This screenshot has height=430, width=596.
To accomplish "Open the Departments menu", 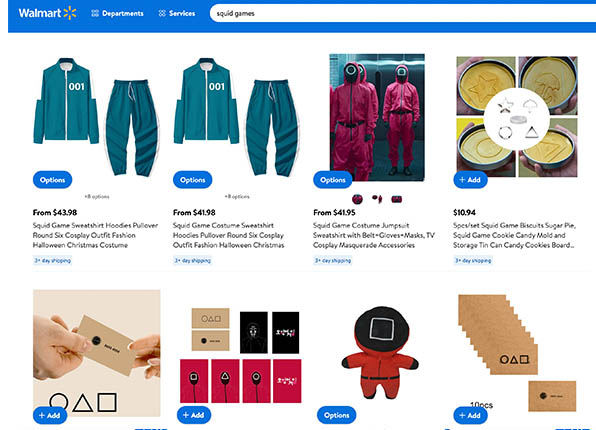I will click(x=117, y=13).
